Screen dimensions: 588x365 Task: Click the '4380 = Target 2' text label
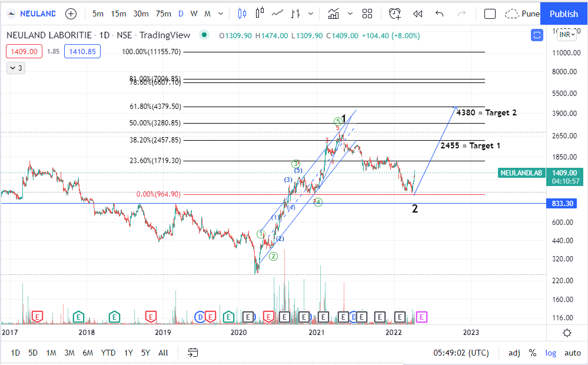pos(486,112)
